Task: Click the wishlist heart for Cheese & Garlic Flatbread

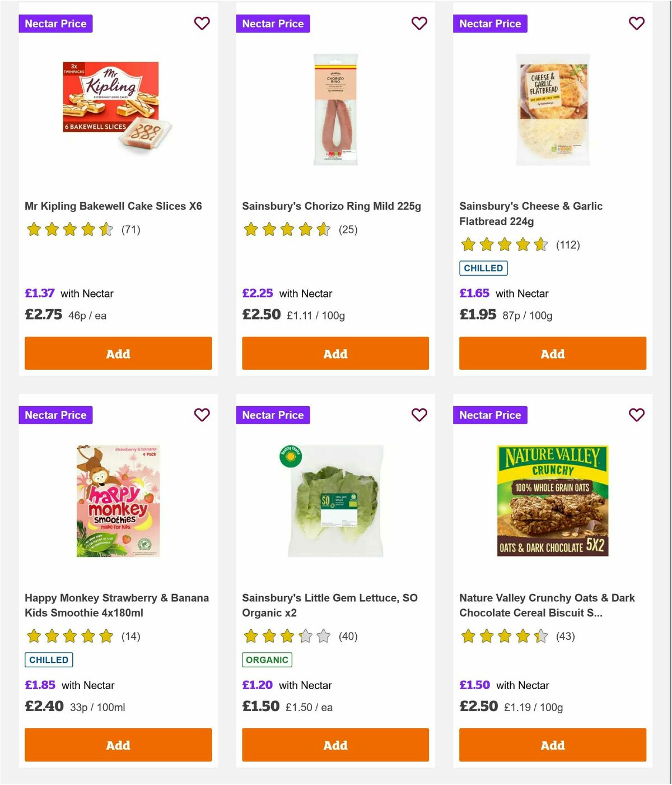Action: [x=636, y=24]
